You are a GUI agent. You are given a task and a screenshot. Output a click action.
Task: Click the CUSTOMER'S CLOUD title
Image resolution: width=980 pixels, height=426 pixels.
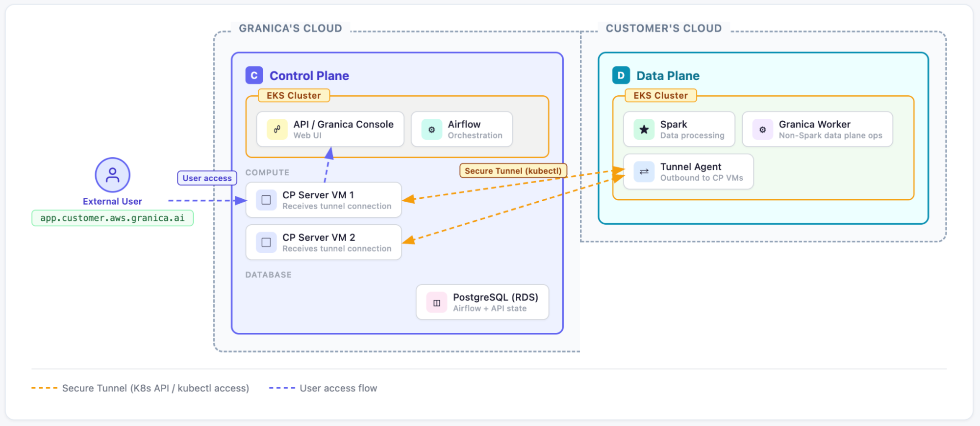(x=664, y=28)
